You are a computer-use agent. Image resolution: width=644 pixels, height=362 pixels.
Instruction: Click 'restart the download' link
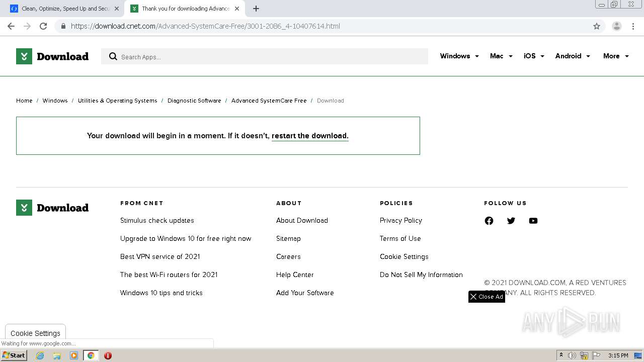click(310, 136)
